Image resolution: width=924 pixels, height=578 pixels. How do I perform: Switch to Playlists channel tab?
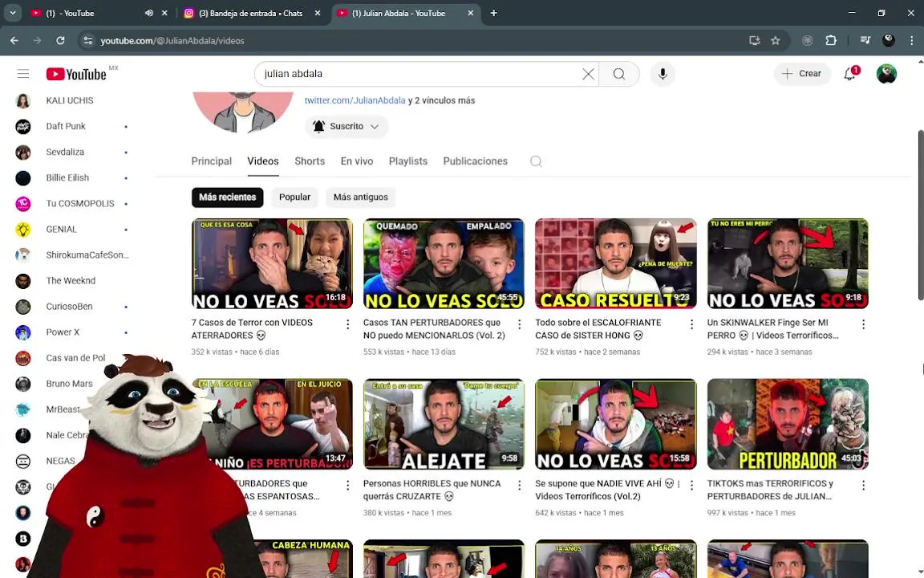(x=407, y=161)
